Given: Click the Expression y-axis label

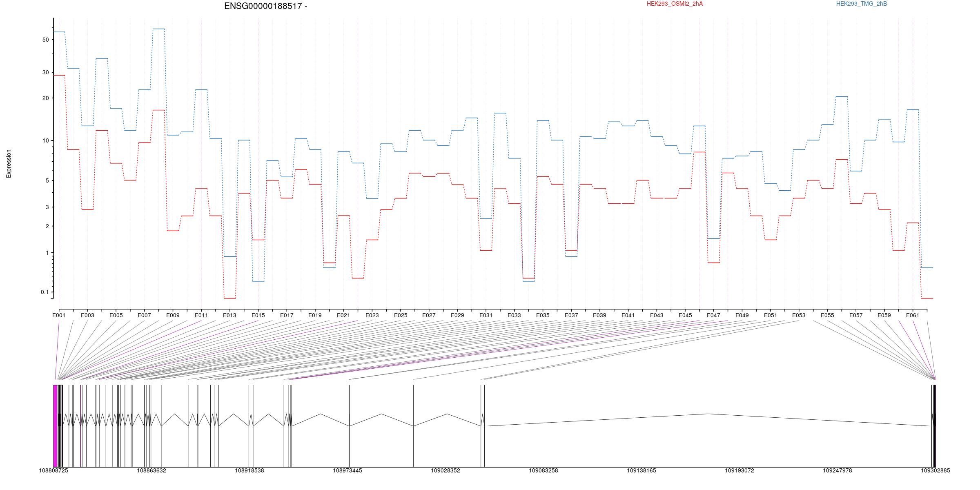Looking at the screenshot, I should point(9,164).
